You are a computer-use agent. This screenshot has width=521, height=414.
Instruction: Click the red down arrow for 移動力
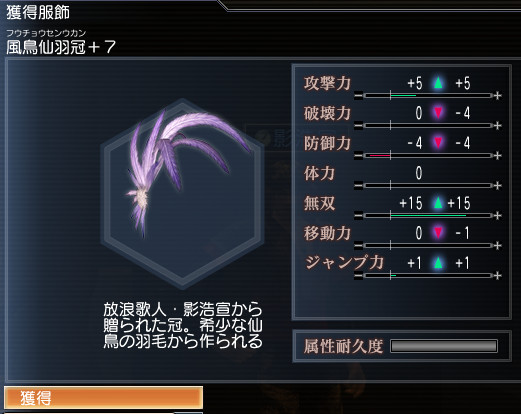[x=438, y=232]
